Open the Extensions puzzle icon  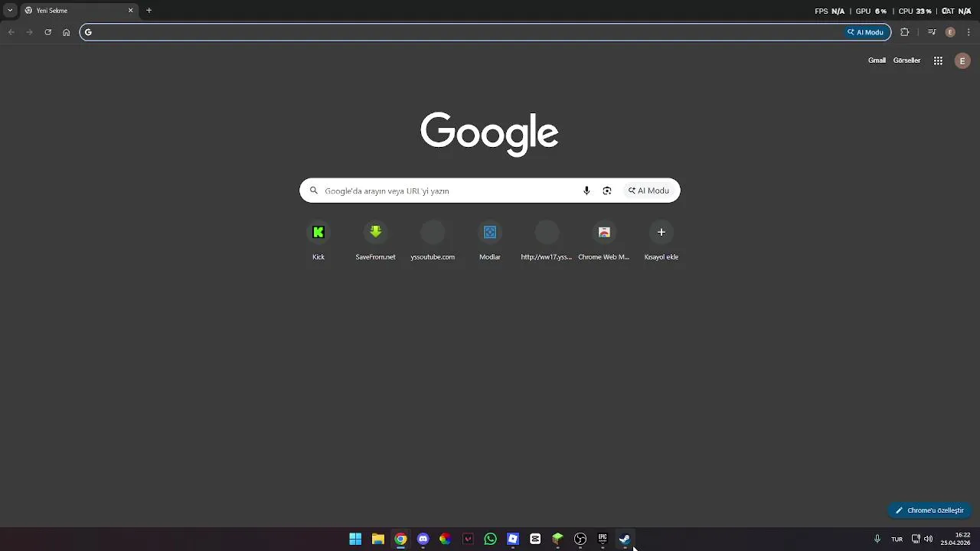click(x=904, y=32)
